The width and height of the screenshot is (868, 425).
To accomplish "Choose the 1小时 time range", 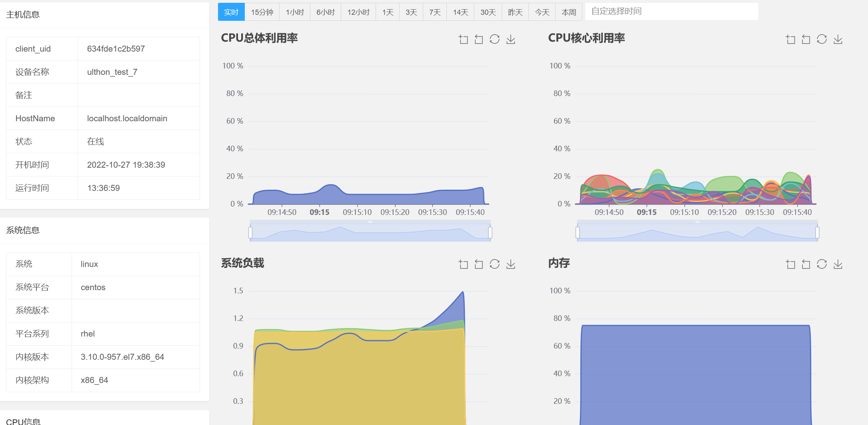I will pos(295,12).
